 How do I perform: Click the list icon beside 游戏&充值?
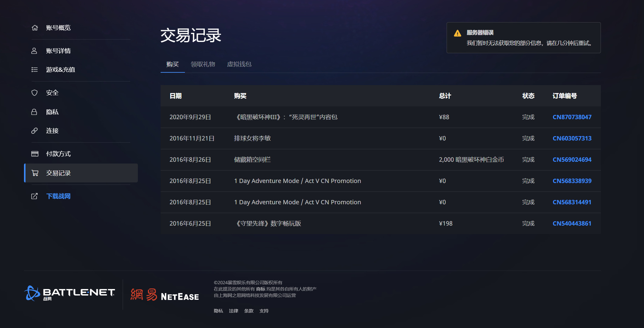click(35, 70)
